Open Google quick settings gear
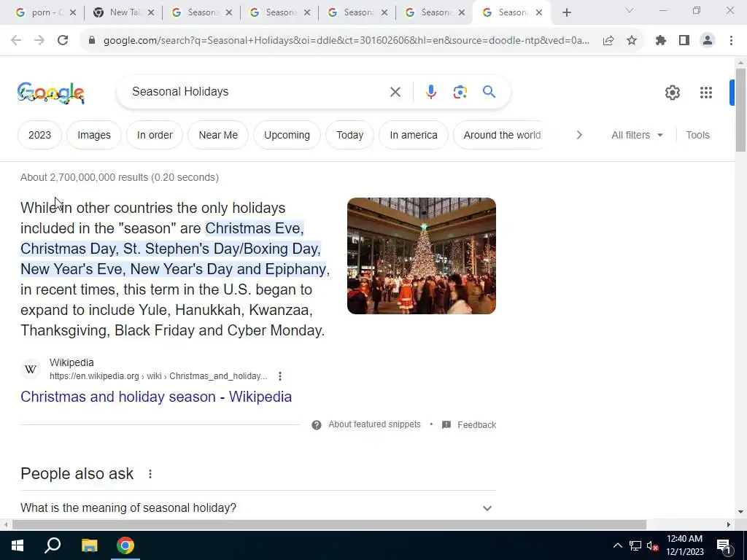The height and width of the screenshot is (560, 747). (672, 93)
